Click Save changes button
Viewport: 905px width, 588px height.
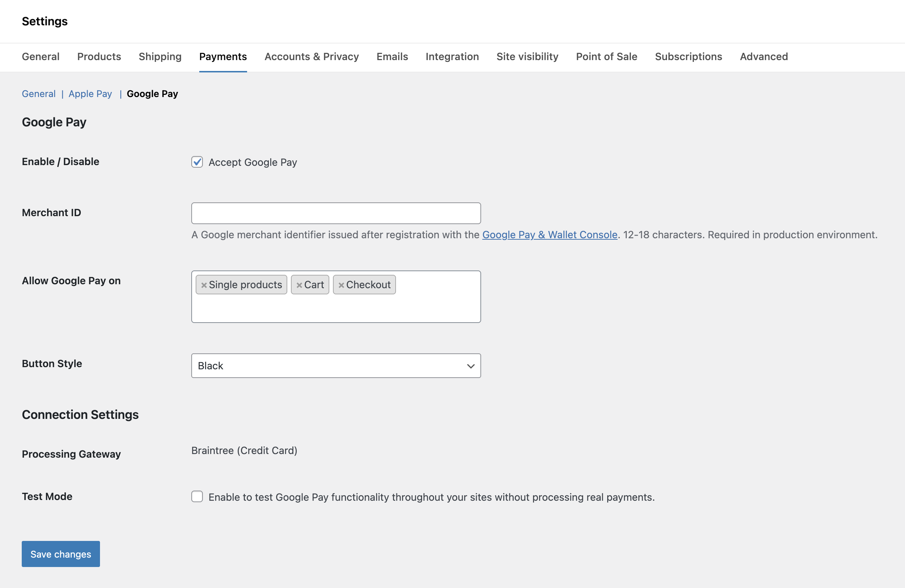(x=61, y=554)
